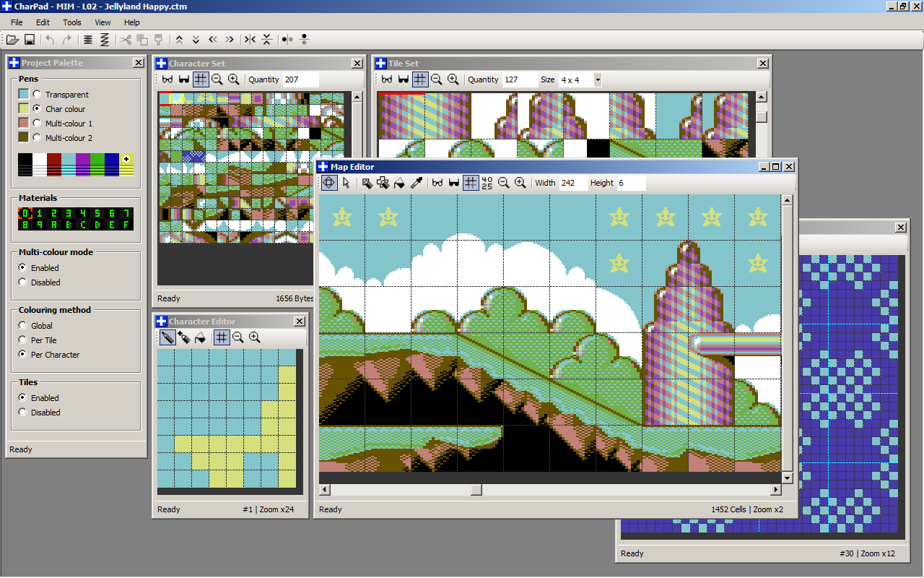Click the "1452 Cells" status text in Map Editor
The width and height of the screenshot is (924, 578).
click(x=728, y=509)
